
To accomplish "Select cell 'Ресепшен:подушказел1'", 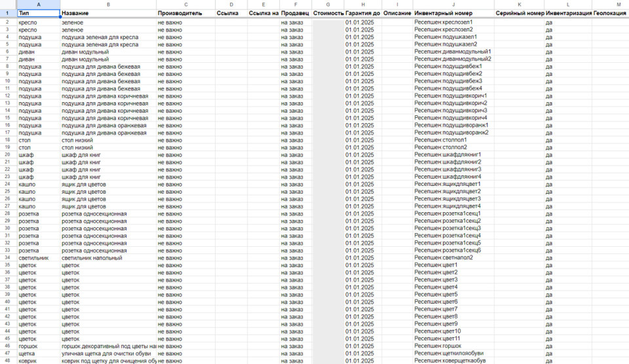I will click(453, 37).
